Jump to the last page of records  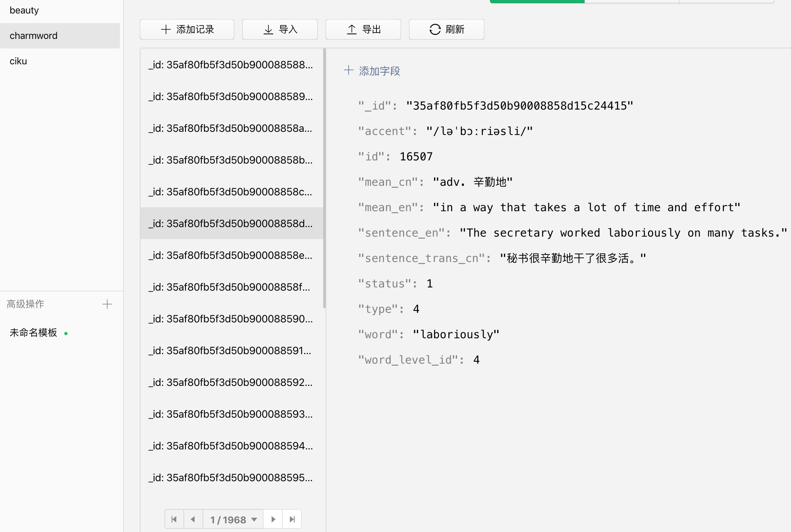(292, 519)
